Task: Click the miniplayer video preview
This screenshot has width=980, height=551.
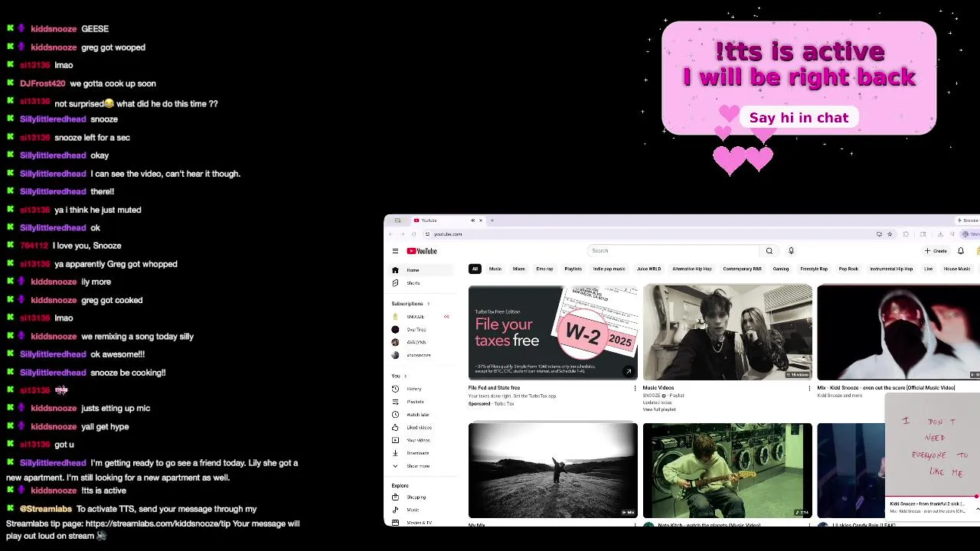Action: click(x=933, y=446)
